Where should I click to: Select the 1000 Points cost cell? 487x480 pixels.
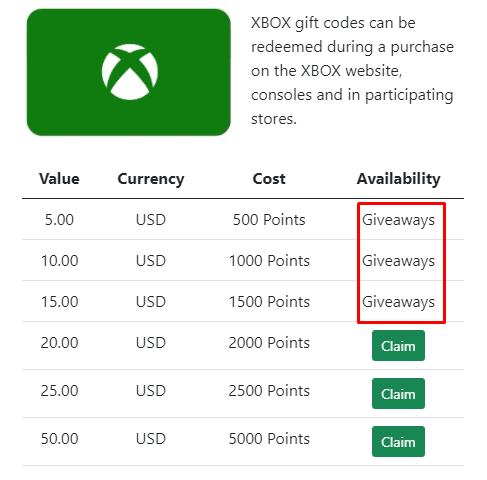269,261
